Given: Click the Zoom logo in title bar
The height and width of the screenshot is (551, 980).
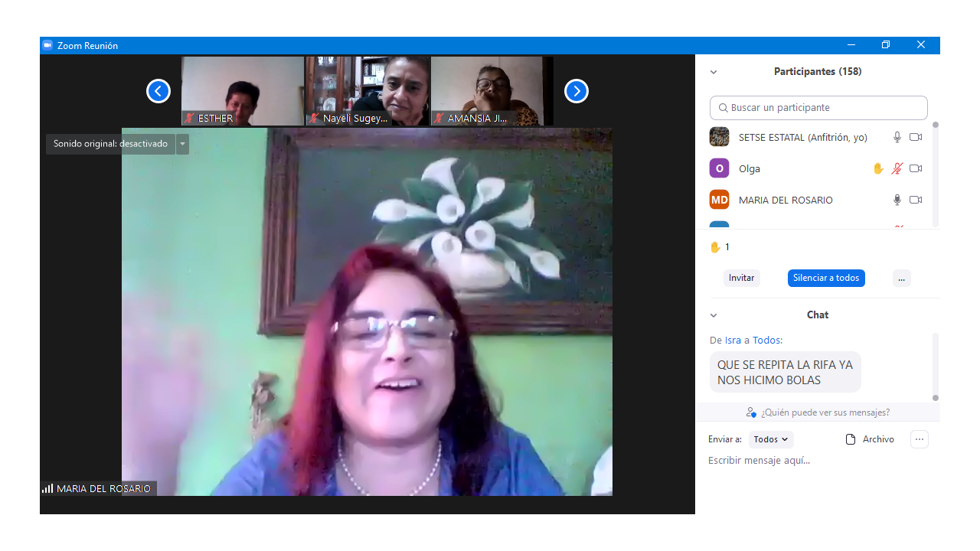Looking at the screenshot, I should [x=47, y=45].
